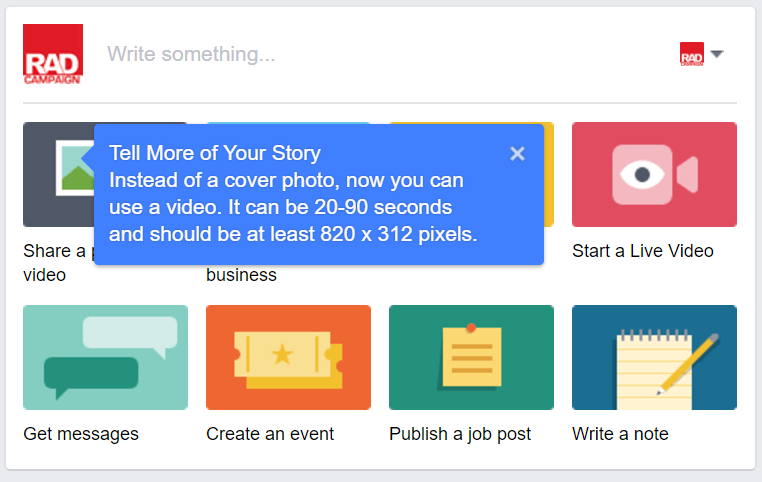762x482 pixels.
Task: Click the Write a note label
Action: coord(621,434)
